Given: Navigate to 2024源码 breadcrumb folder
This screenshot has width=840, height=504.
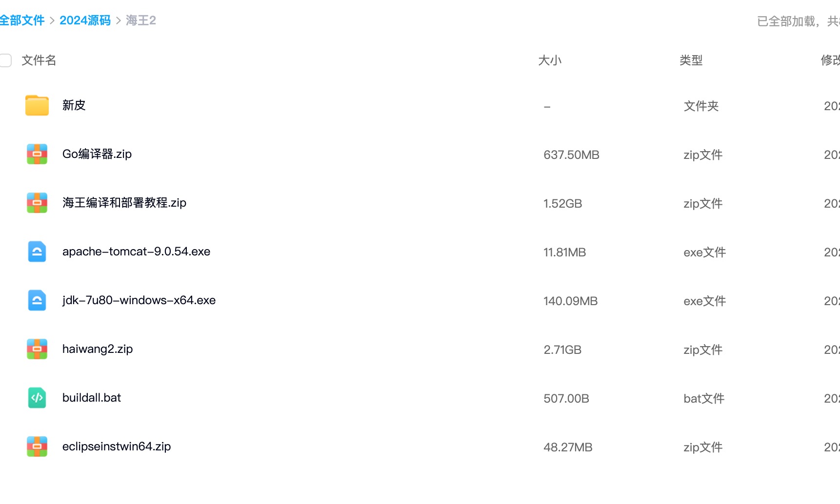Looking at the screenshot, I should tap(85, 20).
